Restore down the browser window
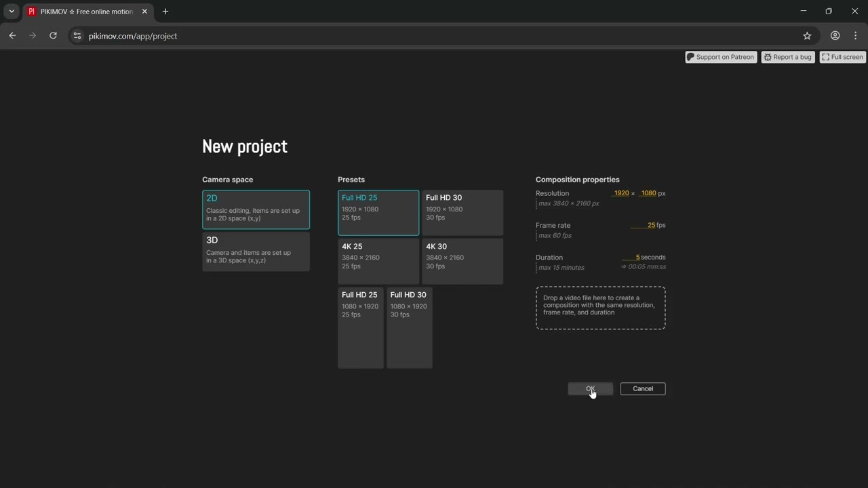This screenshot has height=488, width=868. tap(829, 11)
